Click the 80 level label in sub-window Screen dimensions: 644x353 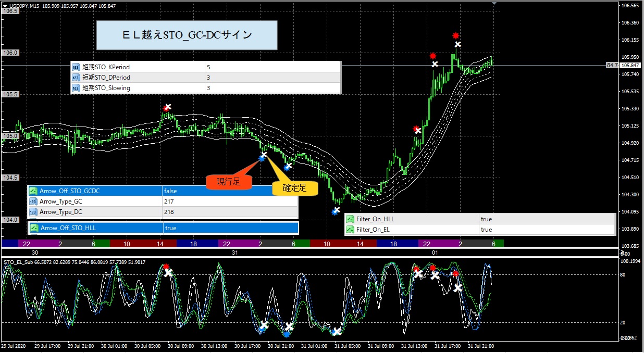click(623, 274)
